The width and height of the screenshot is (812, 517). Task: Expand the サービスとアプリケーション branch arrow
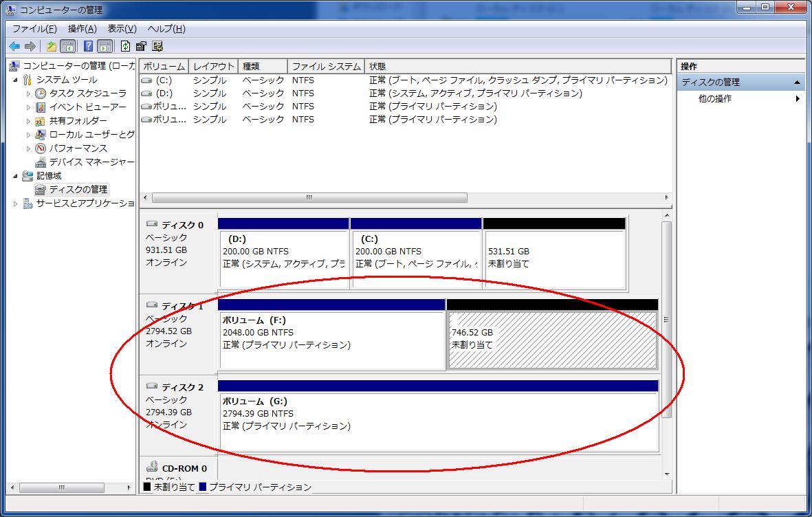click(x=16, y=203)
